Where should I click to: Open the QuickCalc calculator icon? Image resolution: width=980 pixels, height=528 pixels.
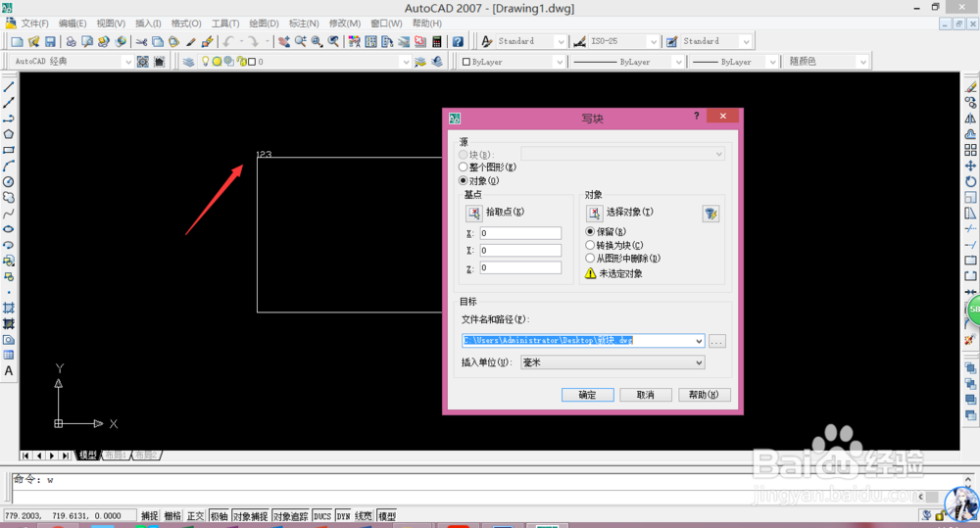pyautogui.click(x=437, y=41)
